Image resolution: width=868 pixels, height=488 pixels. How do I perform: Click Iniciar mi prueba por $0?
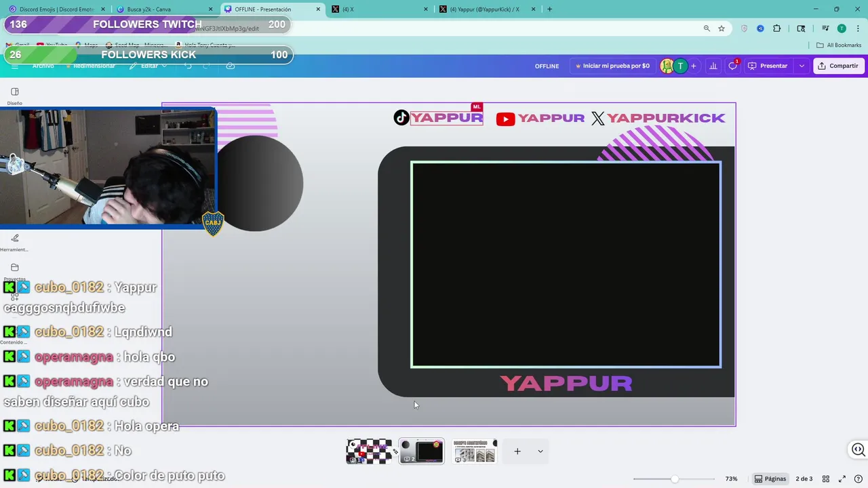click(612, 66)
